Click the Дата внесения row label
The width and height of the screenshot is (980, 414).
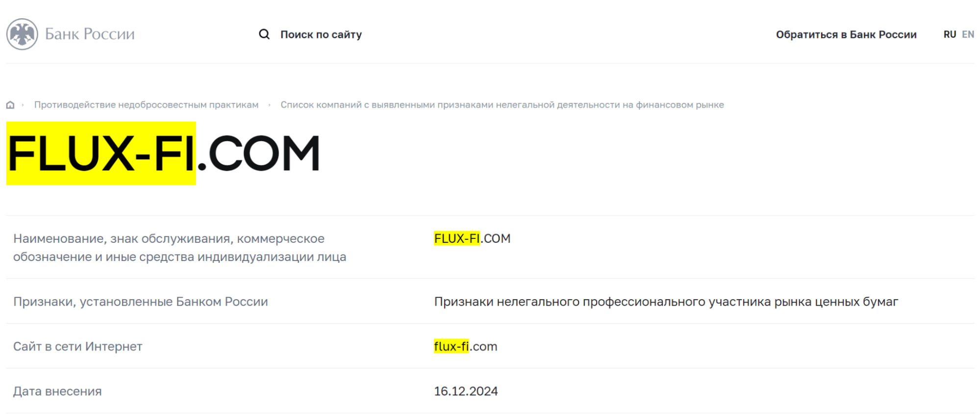click(57, 391)
